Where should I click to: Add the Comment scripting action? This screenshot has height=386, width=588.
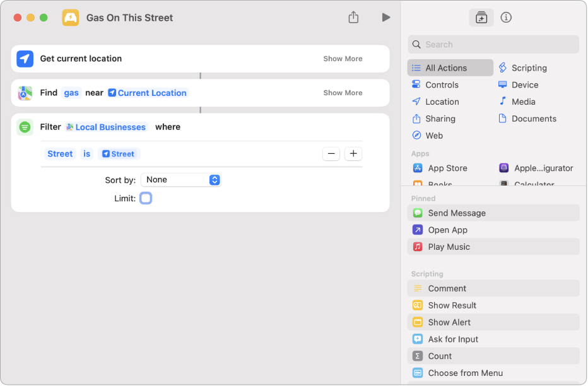click(x=493, y=289)
